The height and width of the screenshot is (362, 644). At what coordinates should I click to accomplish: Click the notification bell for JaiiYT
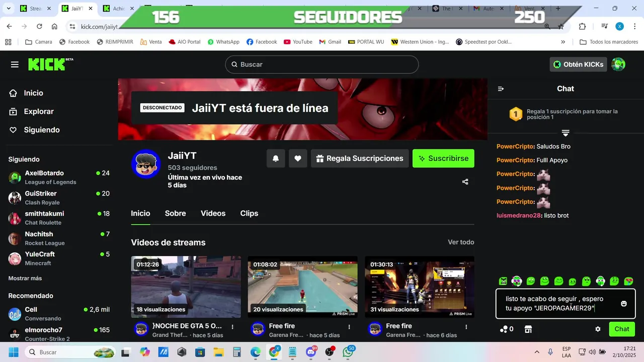276,158
